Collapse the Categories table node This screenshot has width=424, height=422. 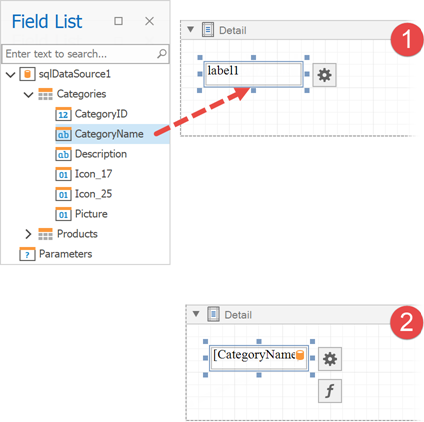29,95
